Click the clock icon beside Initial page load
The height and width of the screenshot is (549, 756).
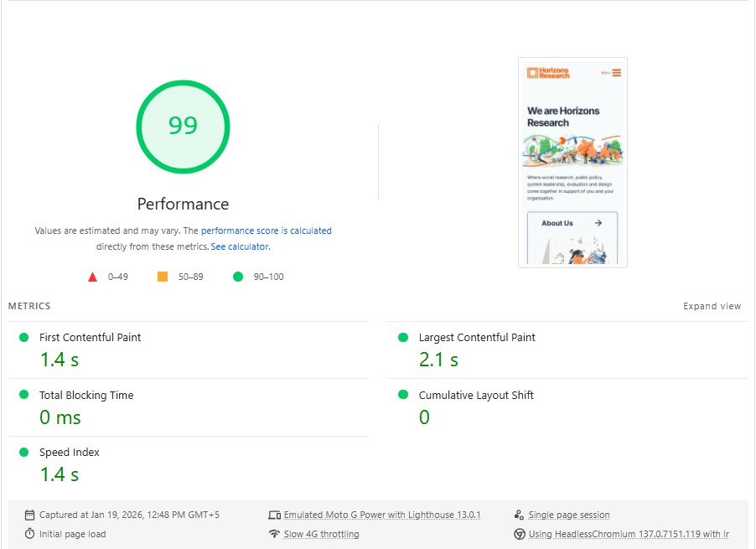[x=29, y=533]
